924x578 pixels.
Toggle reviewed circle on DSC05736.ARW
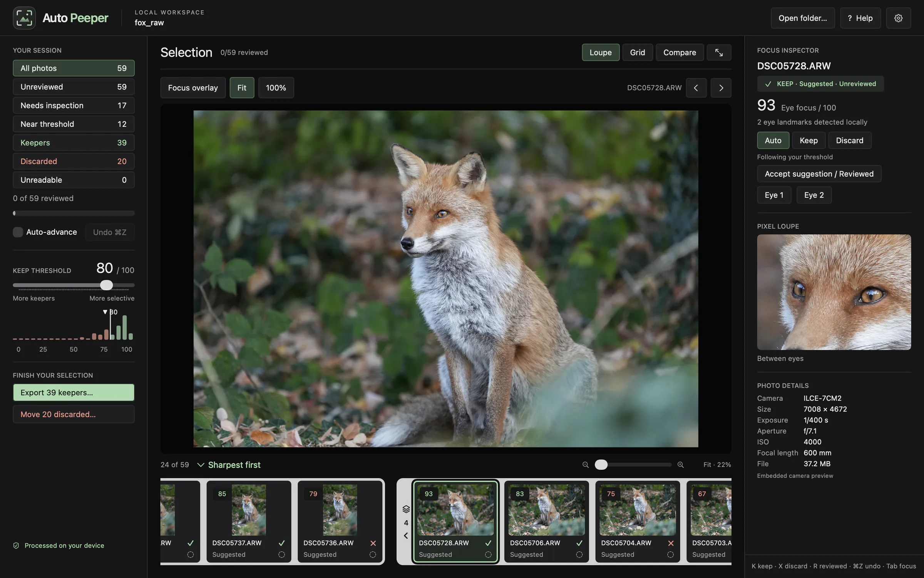373,554
